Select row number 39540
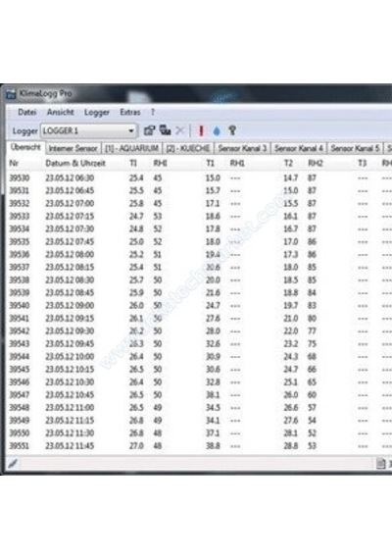Image resolution: width=392 pixels, height=559 pixels. tap(20, 306)
